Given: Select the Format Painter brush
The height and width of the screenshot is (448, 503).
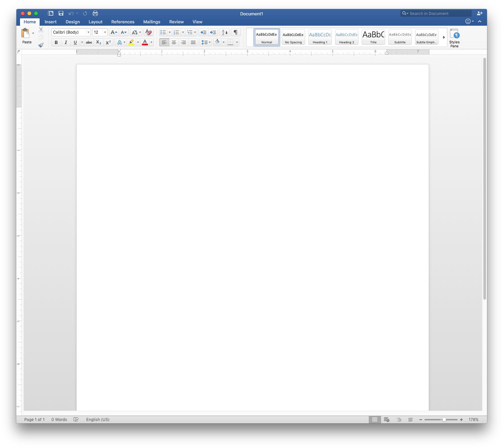Looking at the screenshot, I should (41, 45).
